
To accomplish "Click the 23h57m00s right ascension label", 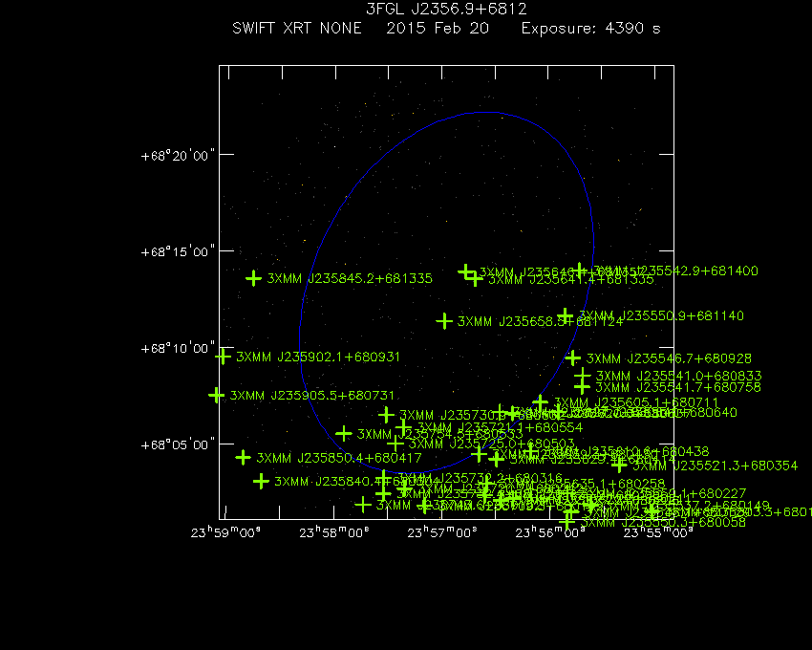I will point(441,532).
